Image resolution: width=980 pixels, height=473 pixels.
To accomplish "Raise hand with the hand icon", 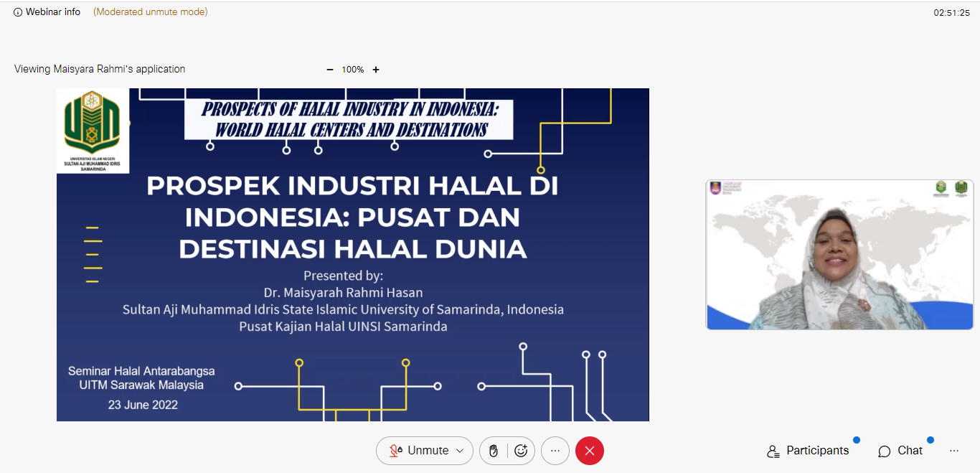I will [494, 451].
